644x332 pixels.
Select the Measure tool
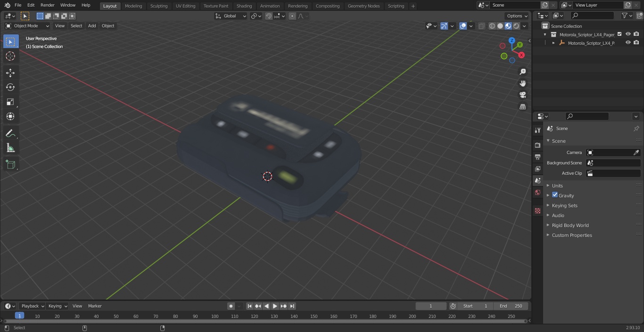(10, 148)
